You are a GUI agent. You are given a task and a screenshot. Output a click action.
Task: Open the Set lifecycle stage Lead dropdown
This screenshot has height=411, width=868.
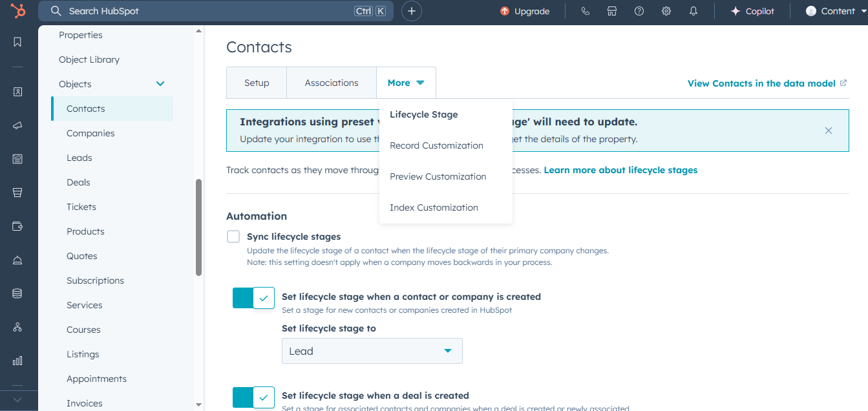click(x=372, y=351)
